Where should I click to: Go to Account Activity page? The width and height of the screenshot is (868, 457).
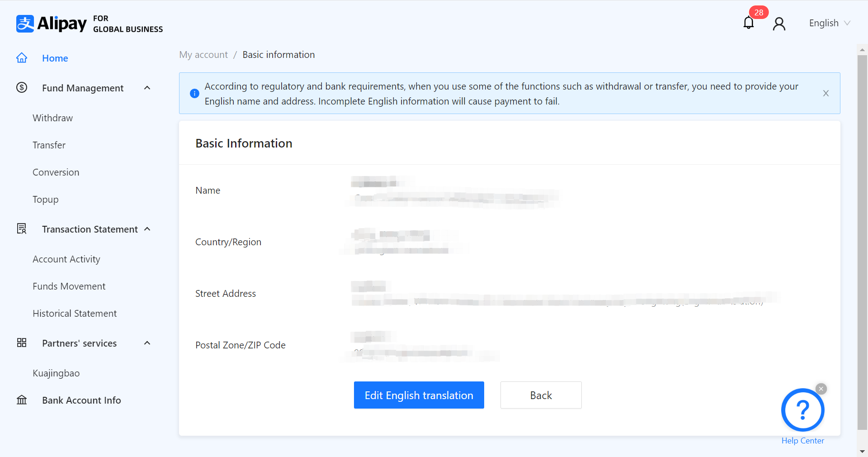click(x=66, y=259)
